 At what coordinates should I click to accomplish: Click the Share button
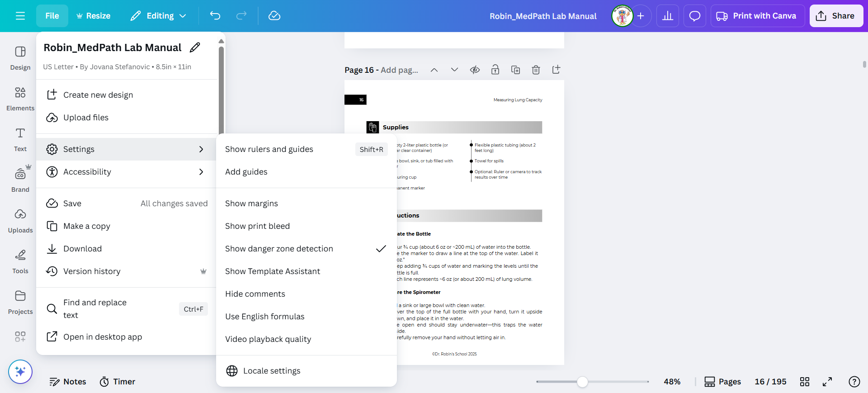(x=836, y=16)
